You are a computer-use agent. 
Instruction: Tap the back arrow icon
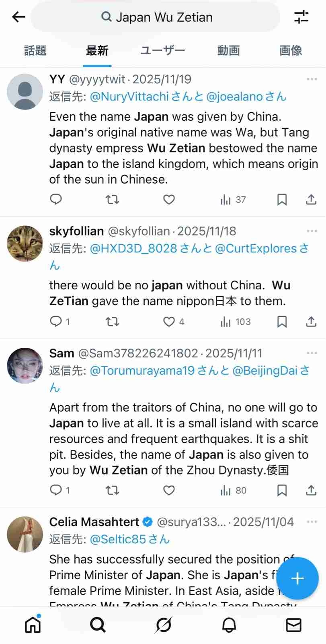(x=18, y=17)
